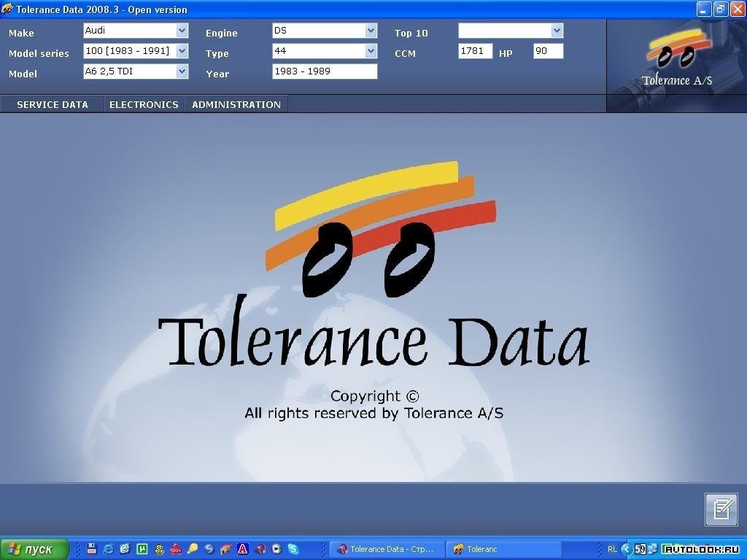
Task: Launch the dark red round quick-launch icon
Action: pos(260,549)
